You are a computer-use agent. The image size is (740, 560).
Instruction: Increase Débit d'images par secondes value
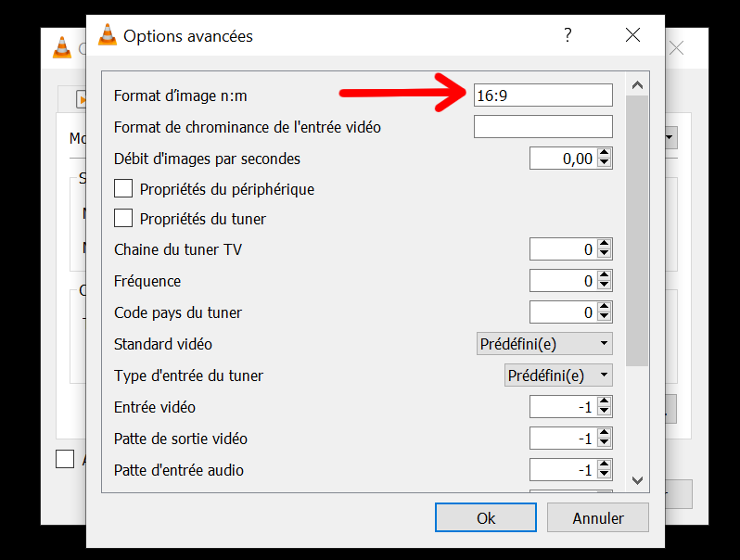click(x=604, y=154)
